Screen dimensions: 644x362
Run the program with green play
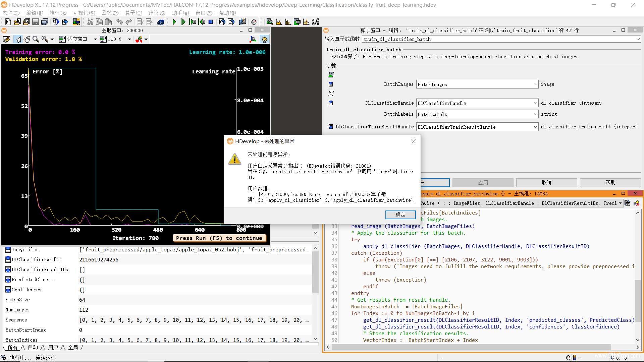click(174, 22)
